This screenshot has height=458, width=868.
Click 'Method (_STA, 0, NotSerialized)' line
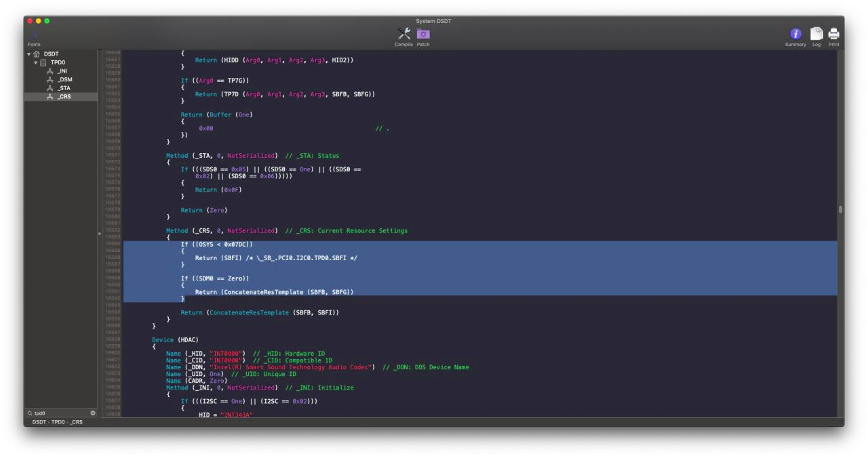pyautogui.click(x=252, y=155)
